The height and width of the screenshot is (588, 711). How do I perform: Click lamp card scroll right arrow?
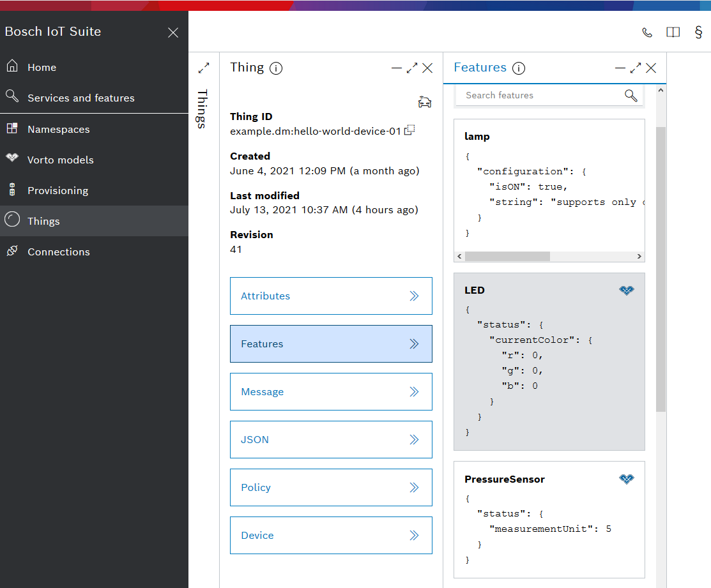(x=639, y=257)
